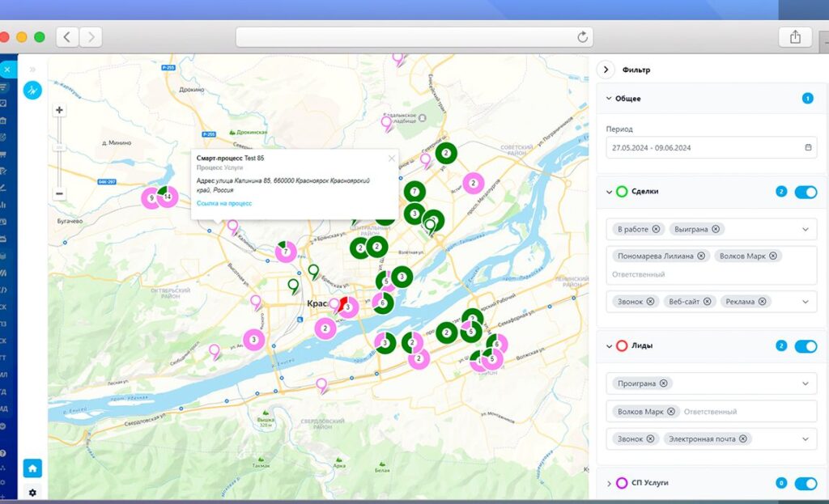Click the map zoom slider track
The image size is (829, 504).
[x=59, y=152]
